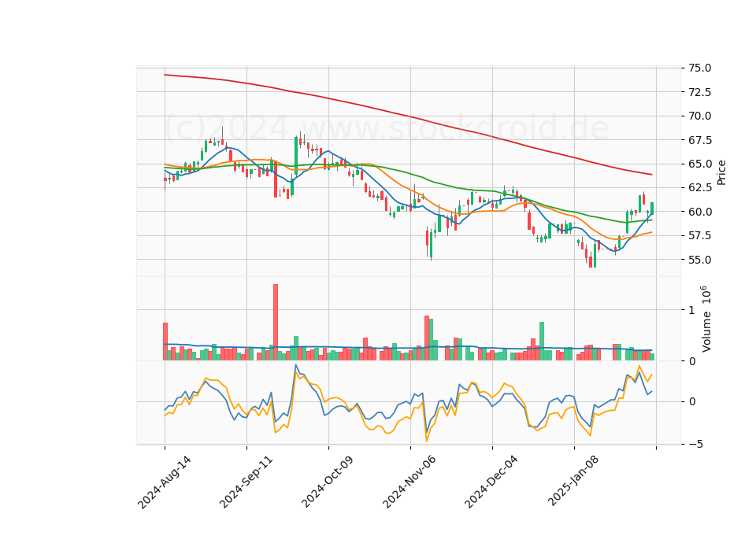Screen dimensions: 756x543
Task: Click the 60.0 price axis label
Action: (699, 212)
